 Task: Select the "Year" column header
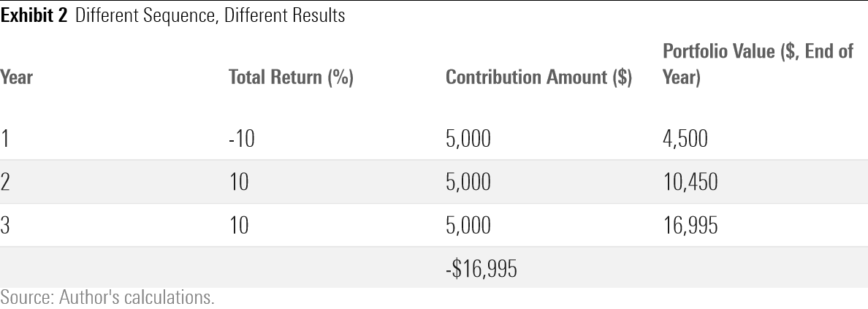point(16,77)
